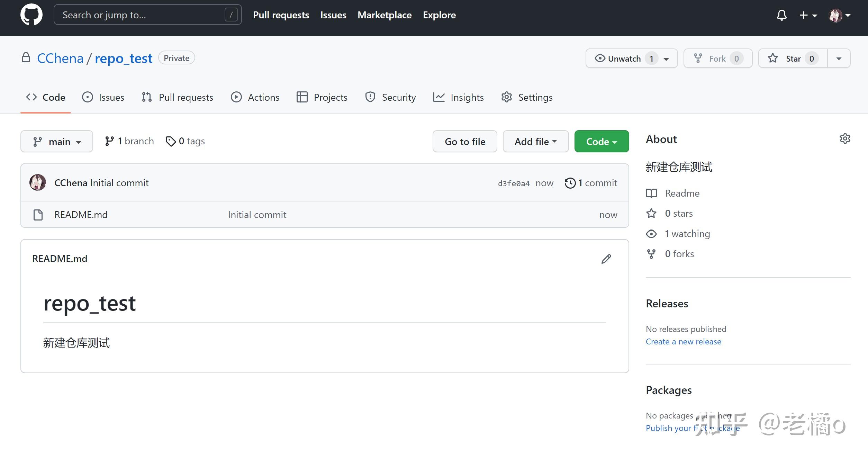This screenshot has height=459, width=868.
Task: Open the green Code dropdown
Action: 601,142
